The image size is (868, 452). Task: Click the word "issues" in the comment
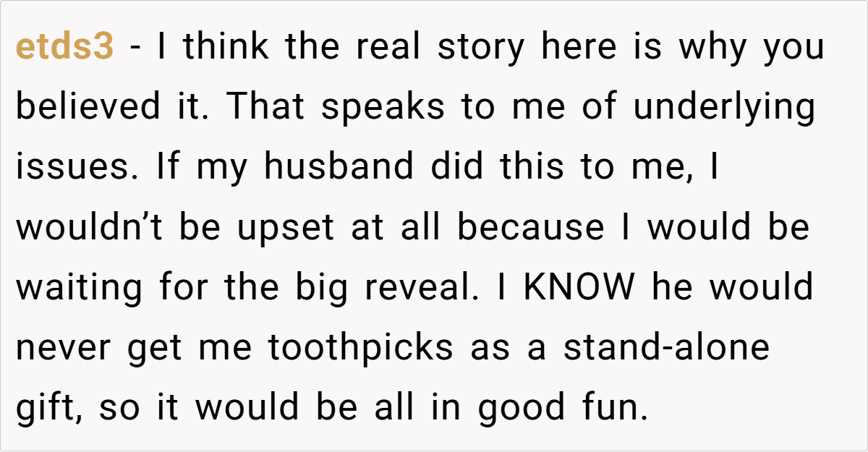click(x=63, y=168)
